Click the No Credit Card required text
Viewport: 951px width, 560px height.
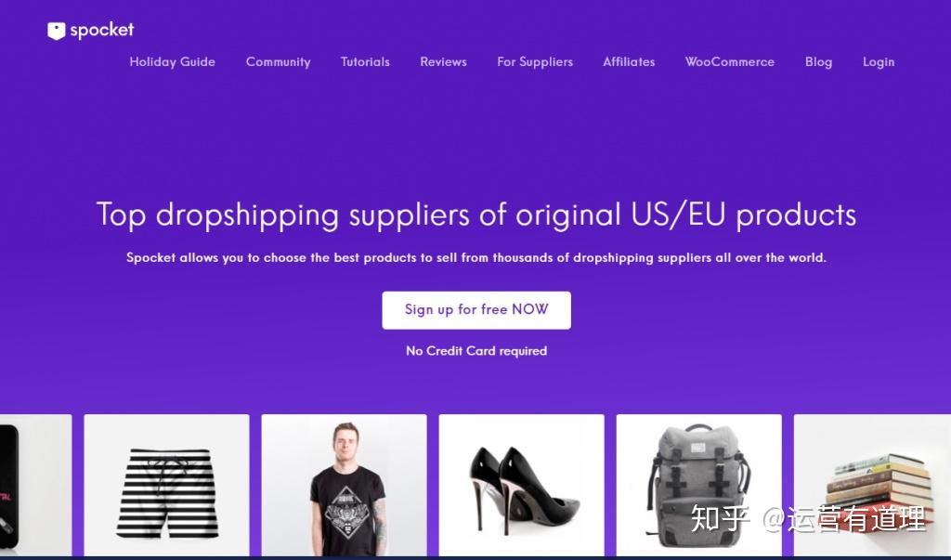(x=476, y=351)
